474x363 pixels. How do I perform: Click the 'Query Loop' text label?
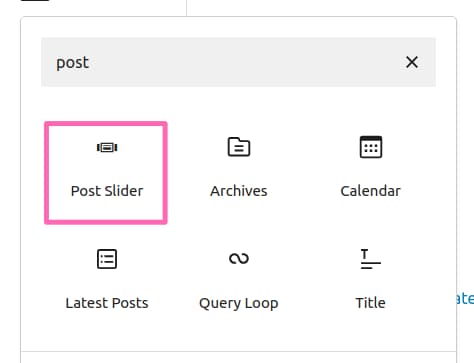click(239, 303)
